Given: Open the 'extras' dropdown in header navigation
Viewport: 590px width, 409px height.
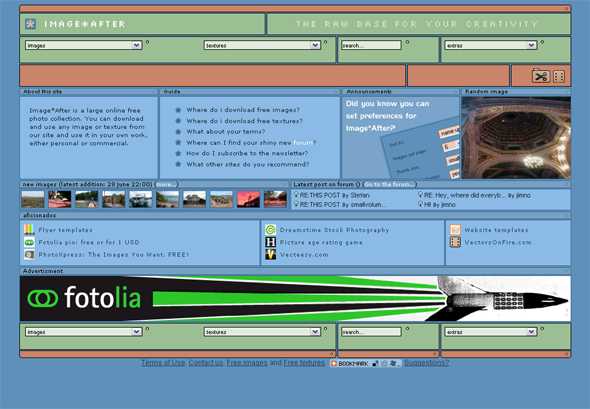Looking at the screenshot, I should (x=491, y=45).
